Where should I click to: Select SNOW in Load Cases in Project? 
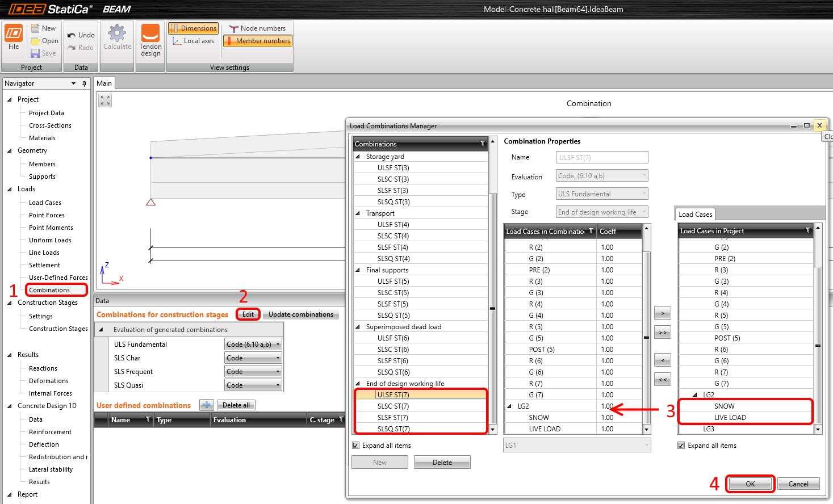pyautogui.click(x=724, y=406)
